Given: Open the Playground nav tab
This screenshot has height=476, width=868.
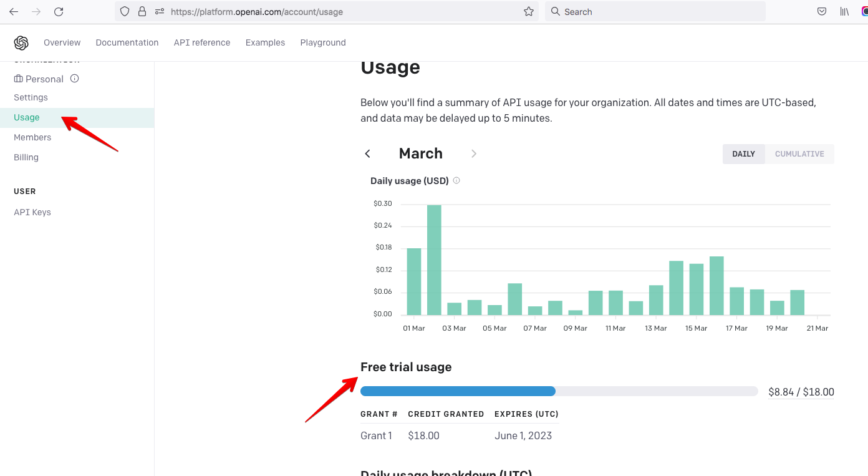Looking at the screenshot, I should (x=323, y=42).
